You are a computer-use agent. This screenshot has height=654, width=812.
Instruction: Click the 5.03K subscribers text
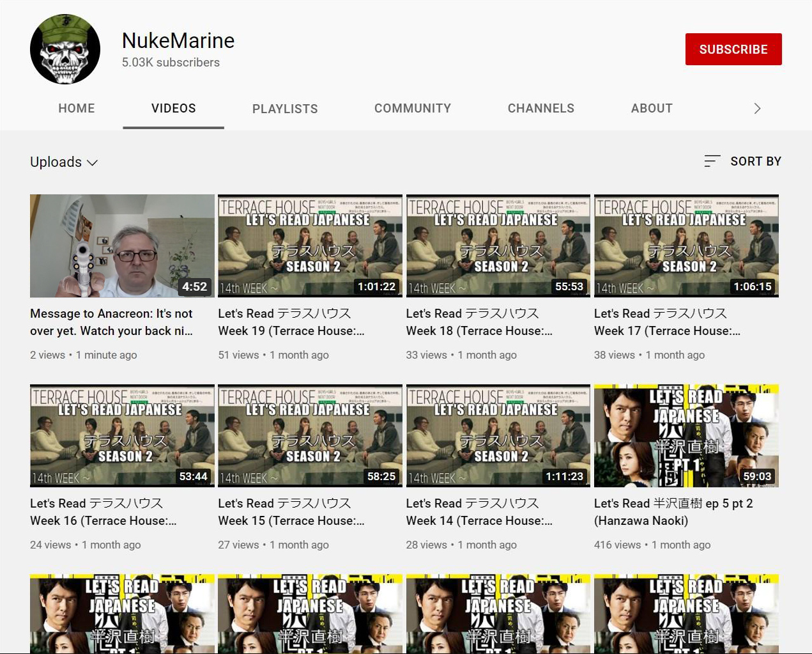(171, 63)
